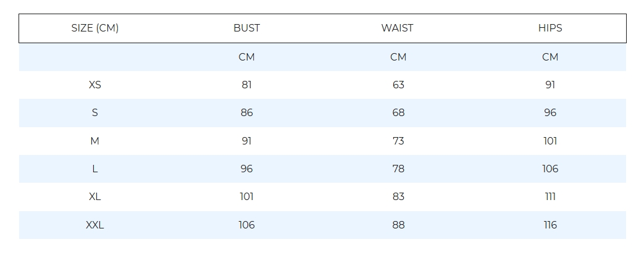Image resolution: width=644 pixels, height=255 pixels.
Task: Click bust value 81 for XS
Action: [246, 85]
